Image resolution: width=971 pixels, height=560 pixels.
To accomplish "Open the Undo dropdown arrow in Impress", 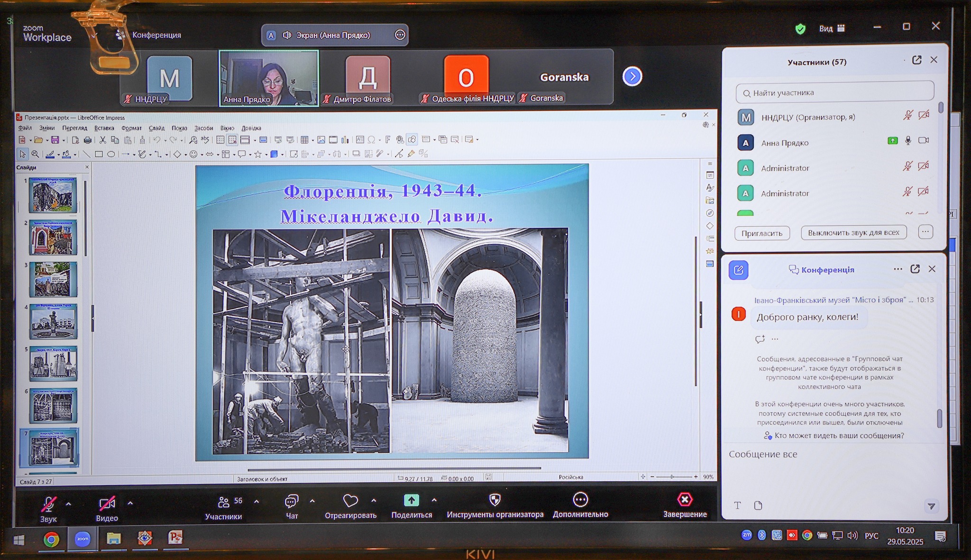I will tap(165, 140).
